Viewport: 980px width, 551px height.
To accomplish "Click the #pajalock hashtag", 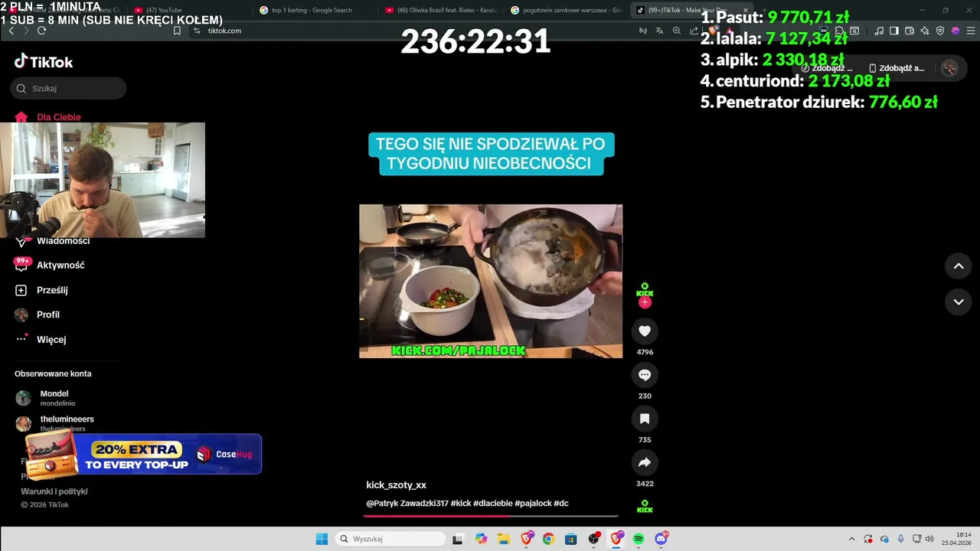I will (x=533, y=504).
